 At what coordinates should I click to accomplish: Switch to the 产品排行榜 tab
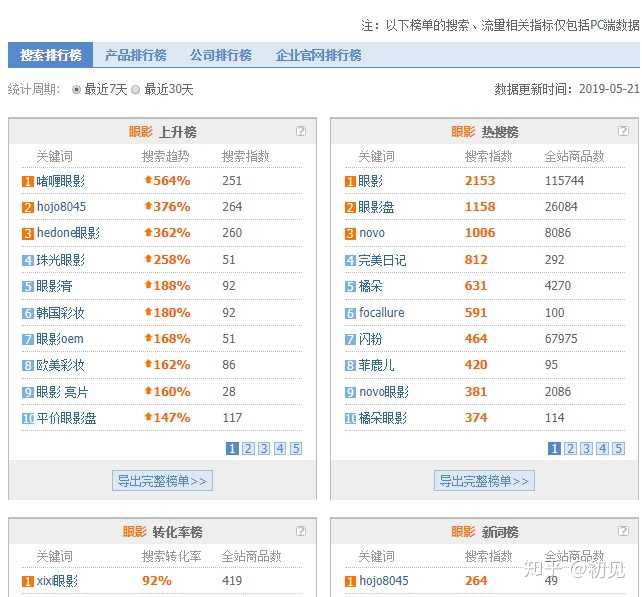click(x=136, y=55)
